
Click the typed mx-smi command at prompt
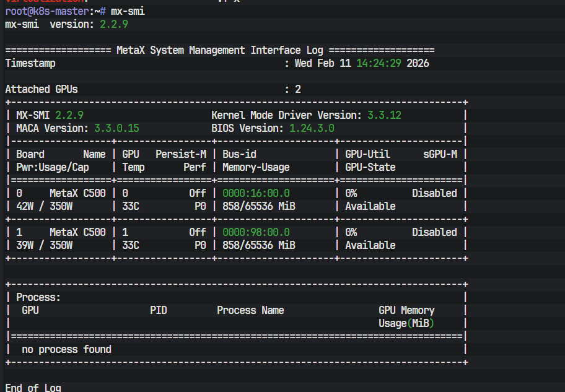[x=128, y=11]
